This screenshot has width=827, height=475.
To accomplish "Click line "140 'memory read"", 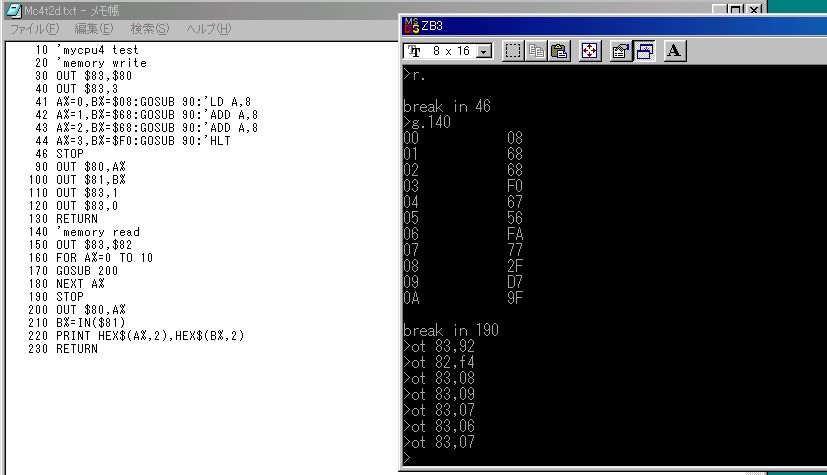I will 84,232.
